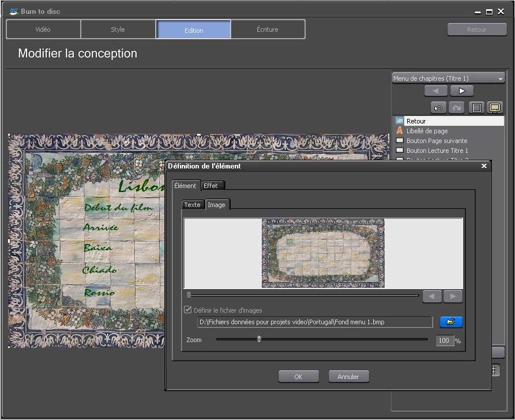This screenshot has width=515, height=420.
Task: Click the Zoom slider handle
Action: tap(259, 339)
